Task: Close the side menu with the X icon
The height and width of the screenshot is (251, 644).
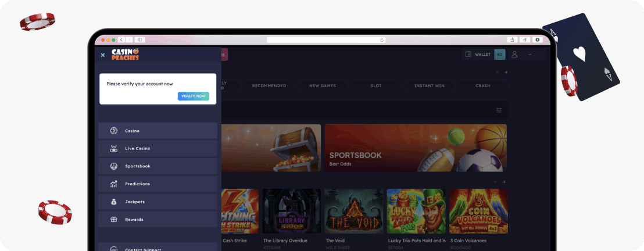Action: [103, 55]
